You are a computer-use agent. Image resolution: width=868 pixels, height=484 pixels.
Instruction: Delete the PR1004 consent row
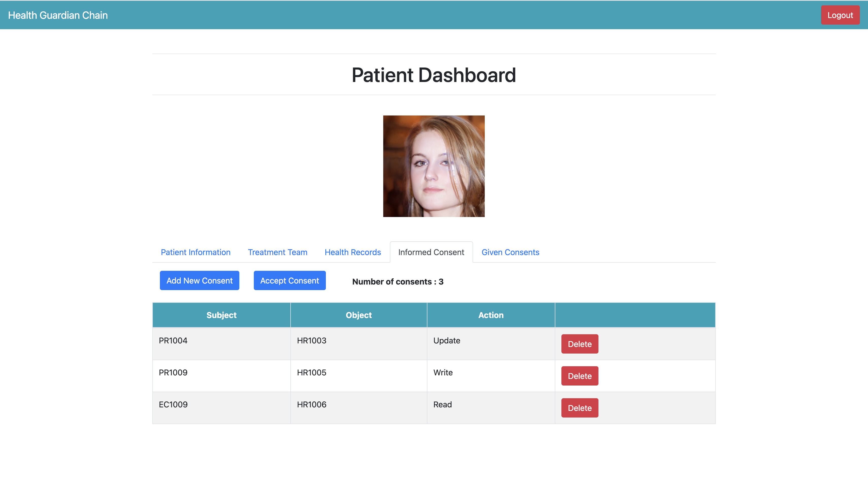pos(580,344)
